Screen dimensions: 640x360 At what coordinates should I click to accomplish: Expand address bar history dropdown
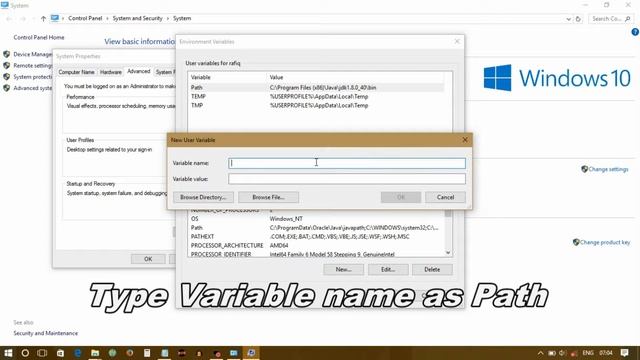[568, 19]
